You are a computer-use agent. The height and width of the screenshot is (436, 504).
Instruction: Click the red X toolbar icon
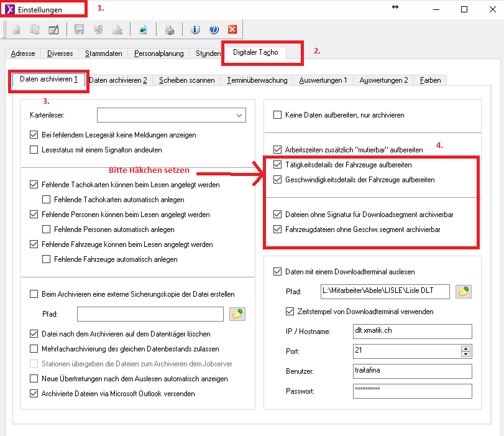232,29
